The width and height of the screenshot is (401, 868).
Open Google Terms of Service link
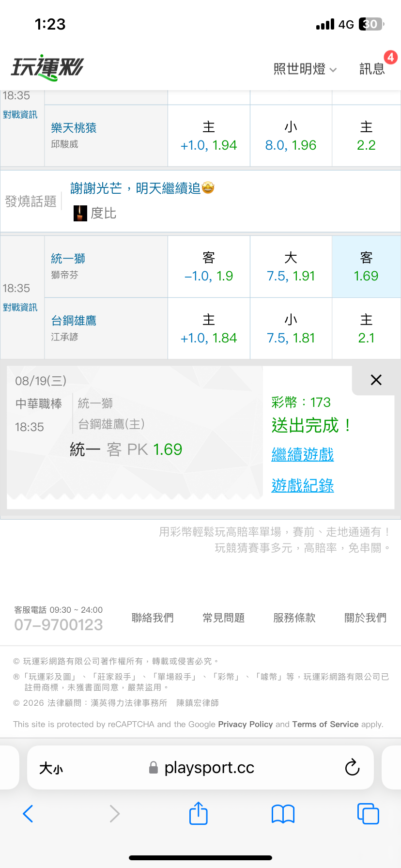[x=325, y=724]
